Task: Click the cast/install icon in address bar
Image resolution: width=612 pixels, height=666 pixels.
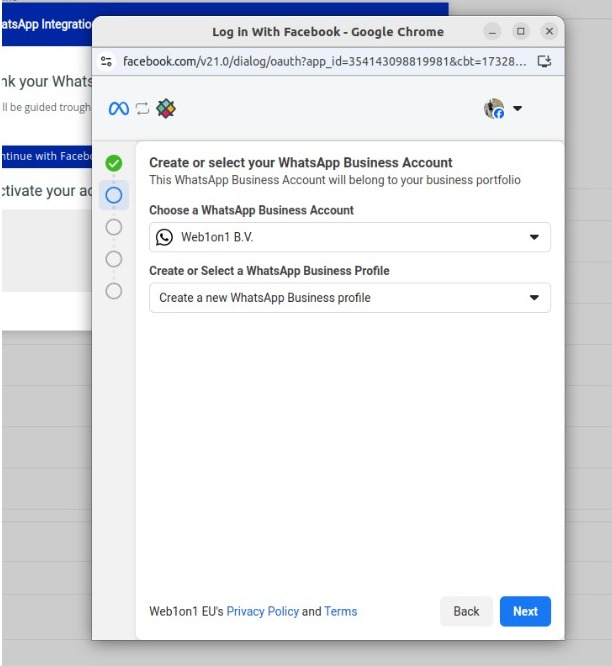Action: (544, 61)
